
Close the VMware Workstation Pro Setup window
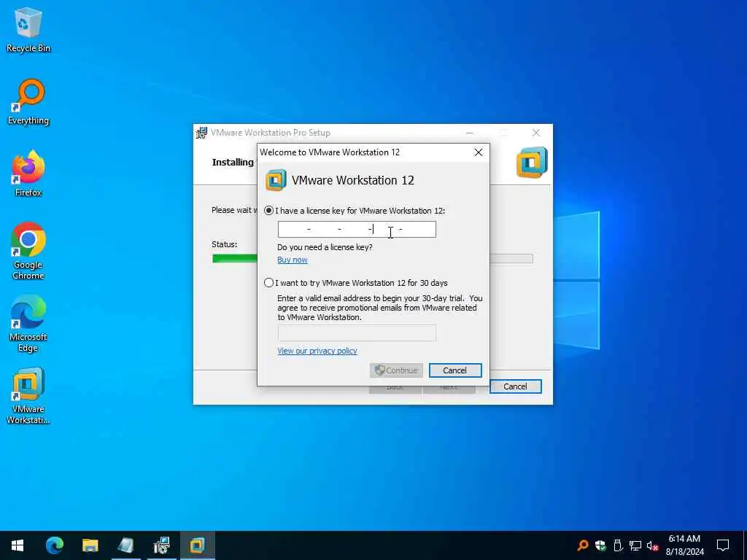(x=536, y=133)
